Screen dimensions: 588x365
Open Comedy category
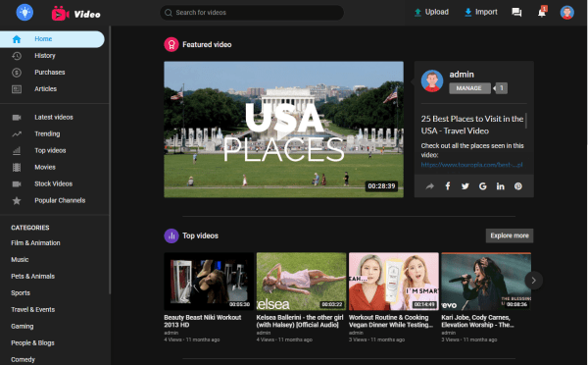(23, 359)
